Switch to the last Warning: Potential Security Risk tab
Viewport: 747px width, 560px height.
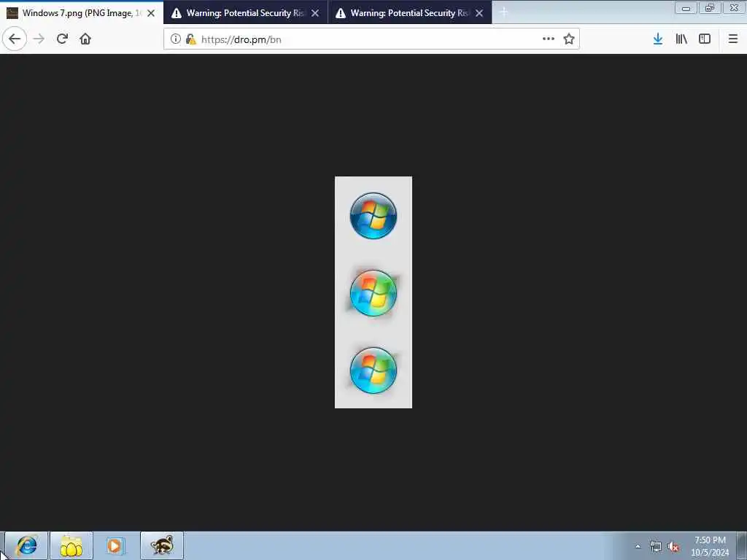[410, 13]
